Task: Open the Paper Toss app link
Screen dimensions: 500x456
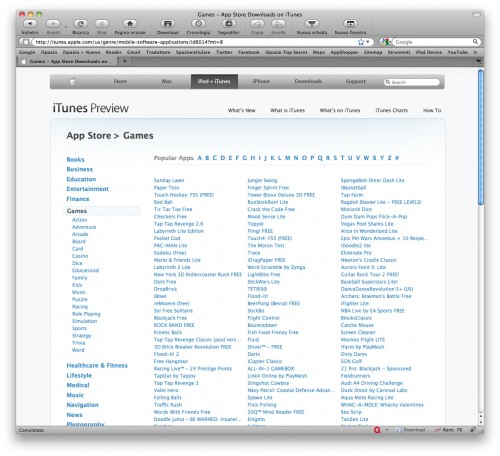Action: pyautogui.click(x=166, y=188)
